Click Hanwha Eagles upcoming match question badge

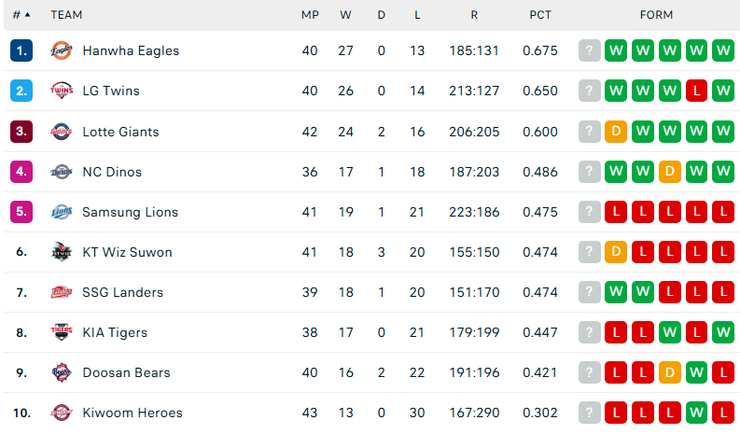590,51
